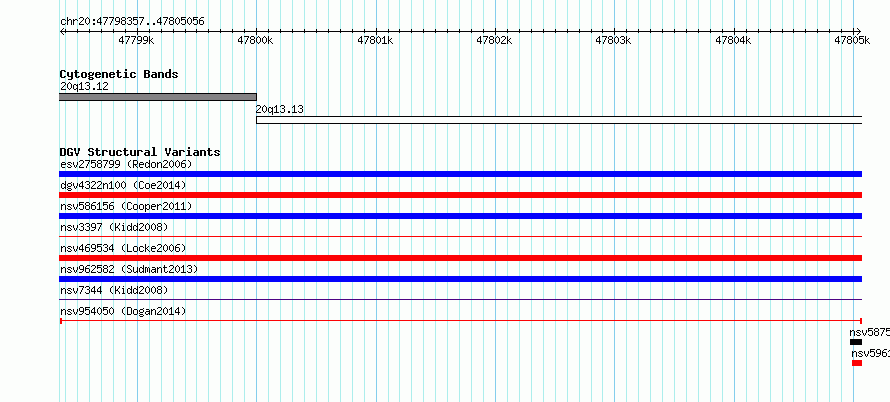890x402 pixels.
Task: Click the 47804k ruler tick label
Action: point(733,40)
